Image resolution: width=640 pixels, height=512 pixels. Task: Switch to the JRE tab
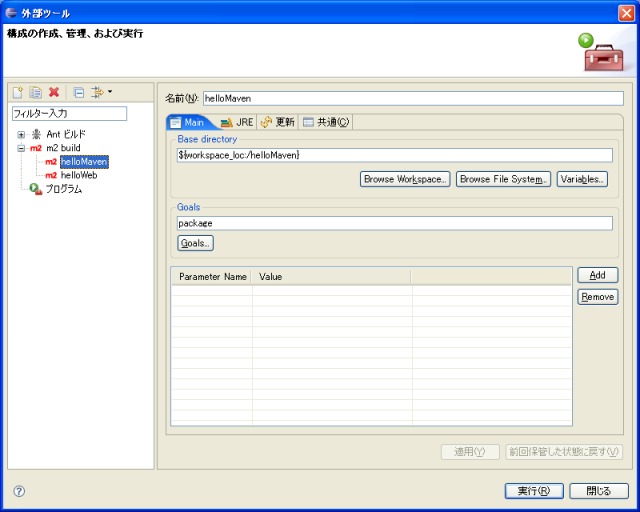[x=237, y=122]
